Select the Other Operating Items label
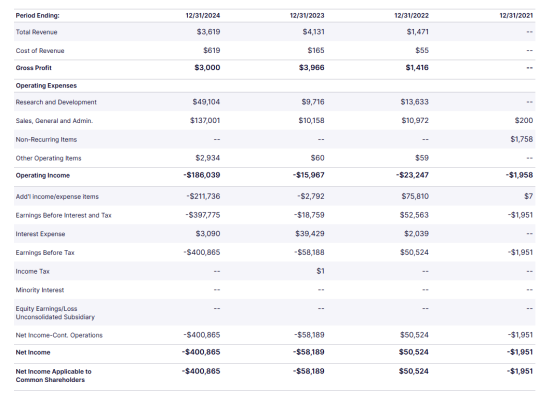The image size is (553, 396). click(x=48, y=158)
